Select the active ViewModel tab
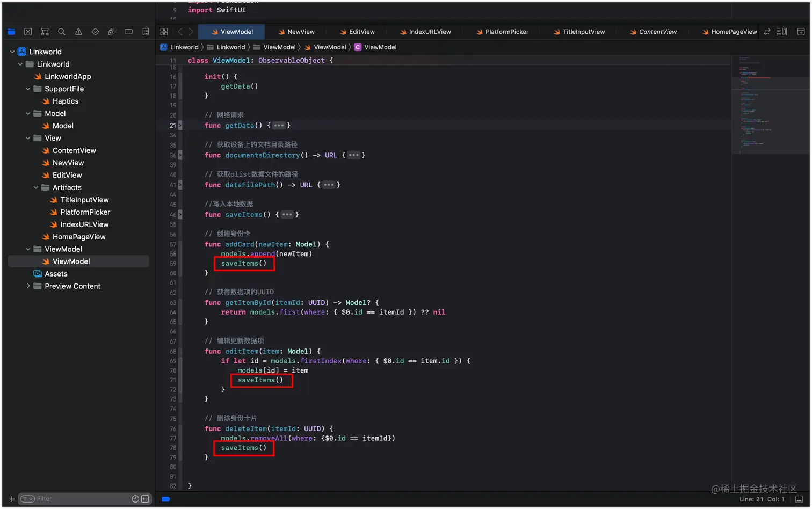The image size is (812, 509). [232, 32]
